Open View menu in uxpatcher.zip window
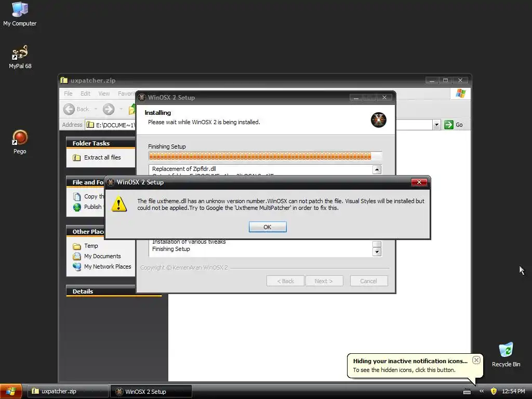This screenshot has width=532, height=399. tap(104, 94)
